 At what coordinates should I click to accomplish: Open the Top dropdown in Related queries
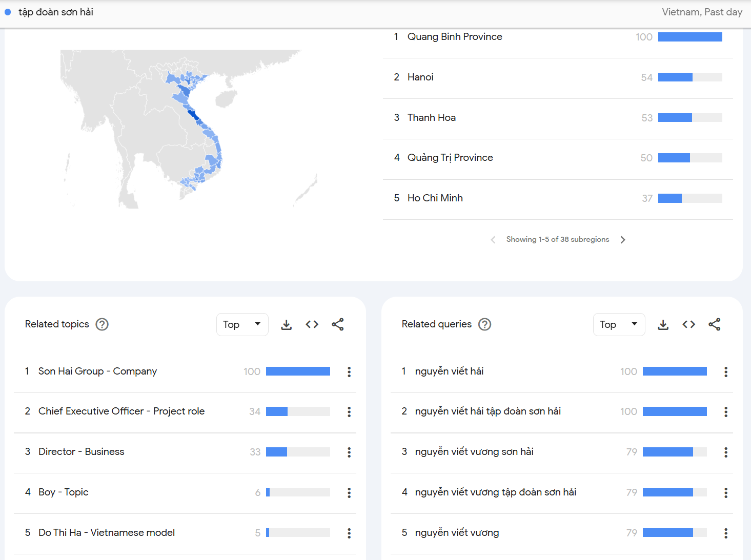point(619,324)
